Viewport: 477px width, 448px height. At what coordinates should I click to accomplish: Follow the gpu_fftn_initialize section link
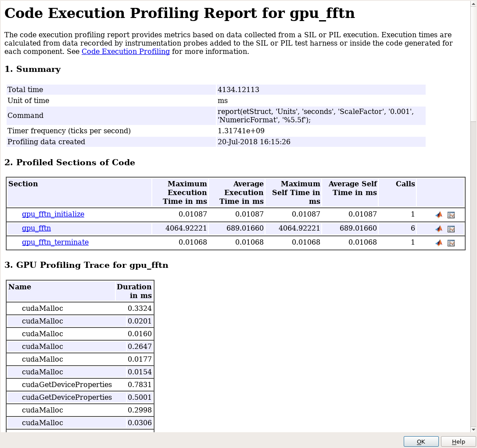tap(53, 214)
